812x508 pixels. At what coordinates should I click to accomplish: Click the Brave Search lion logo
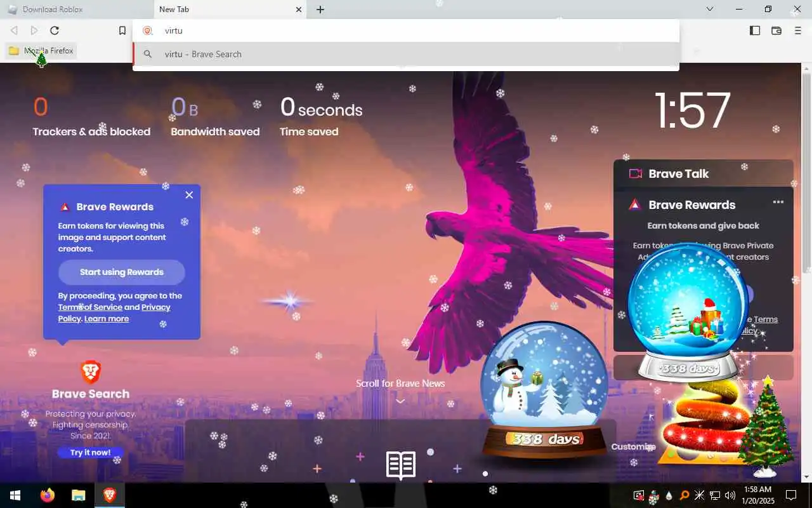tap(91, 372)
